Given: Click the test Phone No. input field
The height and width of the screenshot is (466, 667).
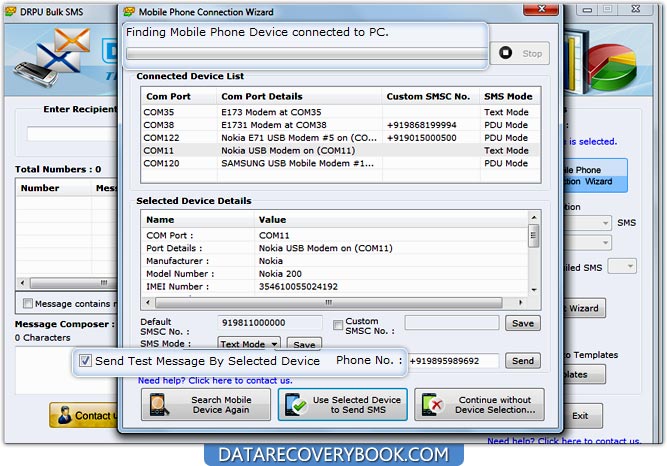Looking at the screenshot, I should [x=453, y=361].
